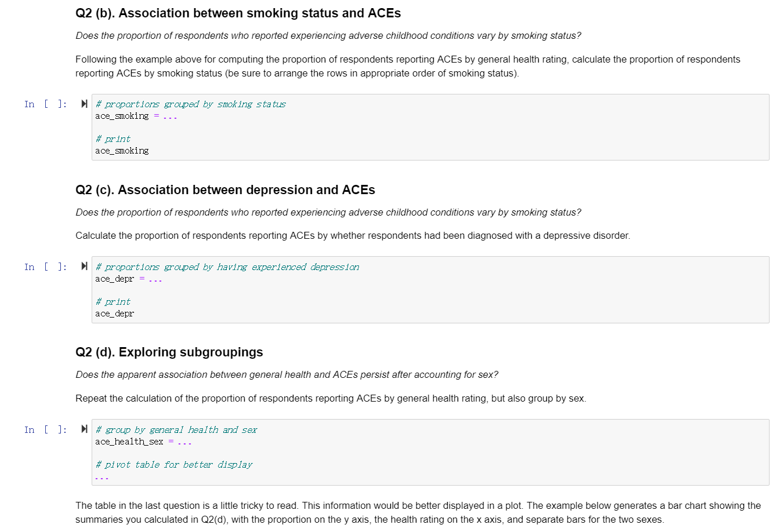Click the print comment in depression cell
Image resolution: width=780 pixels, height=532 pixels.
pos(113,301)
